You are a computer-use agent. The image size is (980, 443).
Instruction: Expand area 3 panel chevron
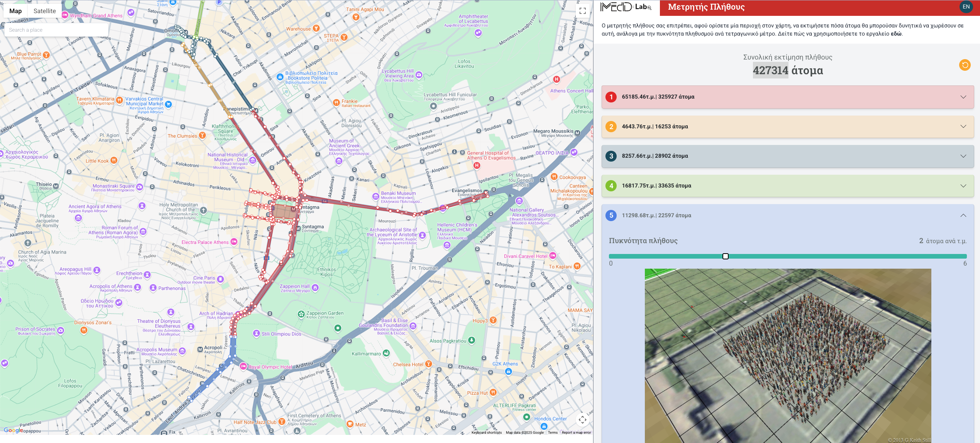click(963, 156)
